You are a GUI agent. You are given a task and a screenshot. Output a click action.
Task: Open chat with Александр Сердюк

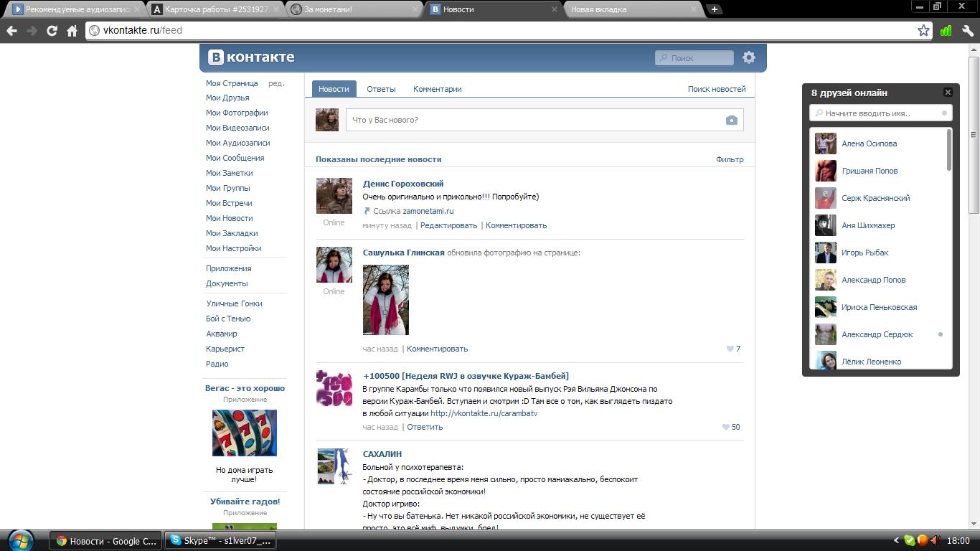(877, 334)
